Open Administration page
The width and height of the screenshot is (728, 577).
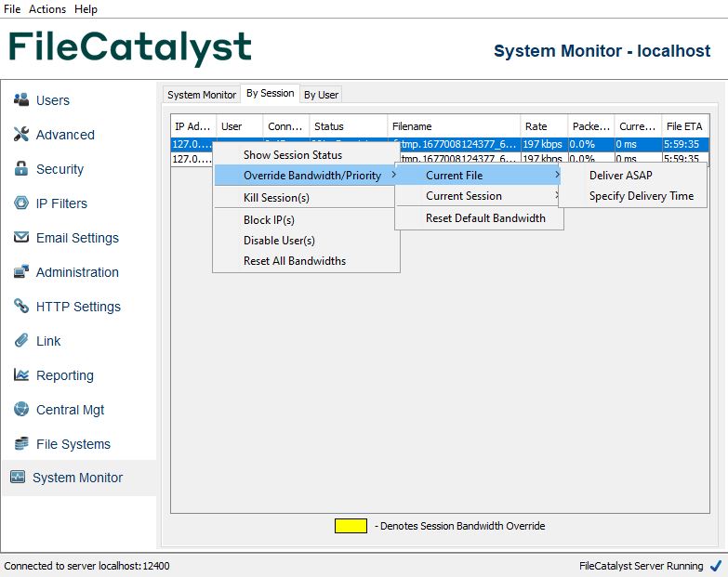pyautogui.click(x=77, y=272)
